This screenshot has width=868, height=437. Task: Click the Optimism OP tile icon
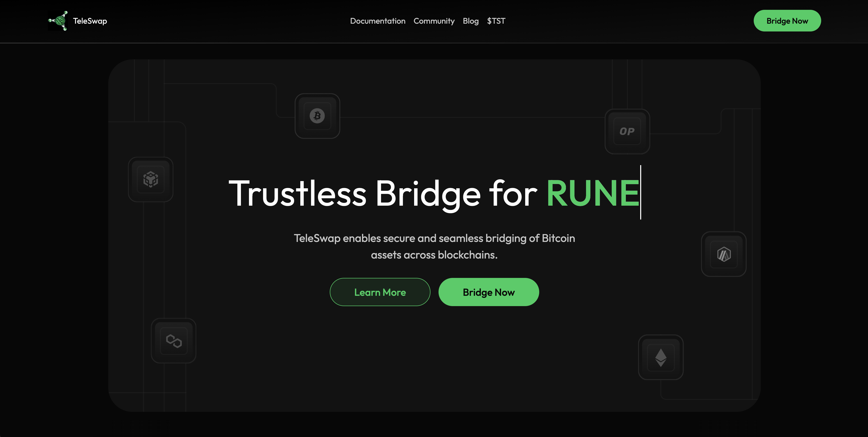click(627, 131)
